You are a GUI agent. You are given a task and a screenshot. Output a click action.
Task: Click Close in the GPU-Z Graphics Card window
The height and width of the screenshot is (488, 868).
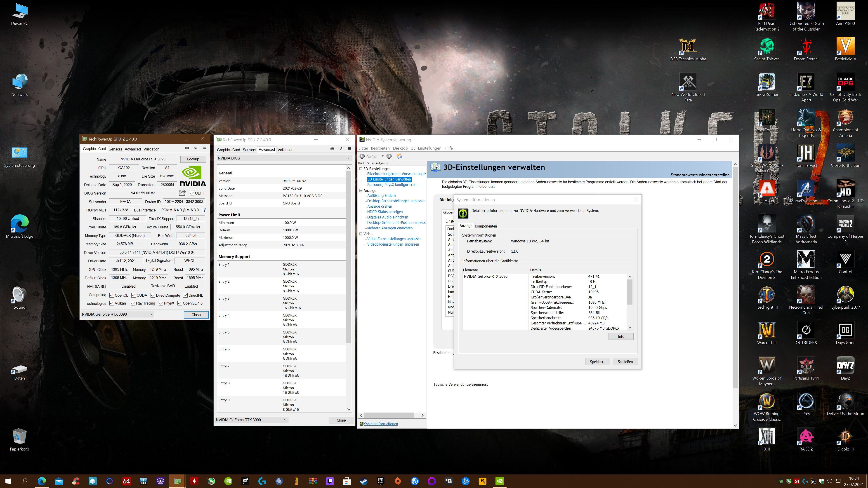[196, 314]
